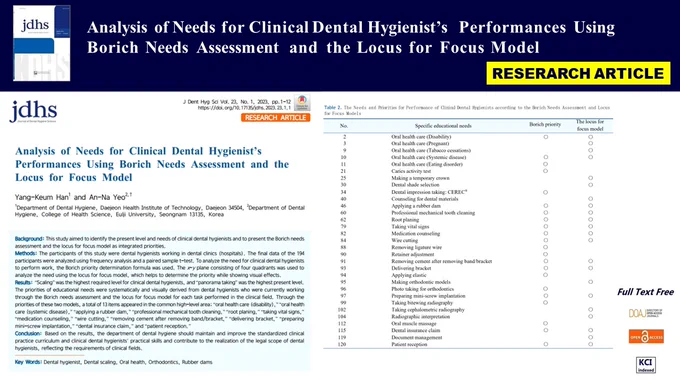Image resolution: width=680 pixels, height=383 pixels.
Task: Select table row Photo taking for orthodontics
Action: pos(468,289)
